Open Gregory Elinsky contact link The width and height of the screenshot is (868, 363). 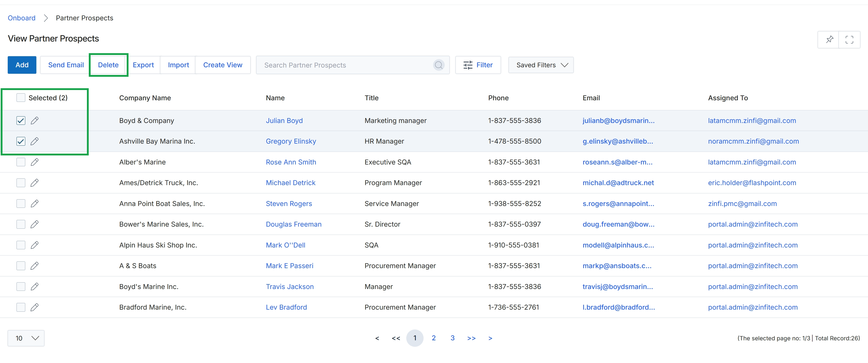click(x=291, y=141)
